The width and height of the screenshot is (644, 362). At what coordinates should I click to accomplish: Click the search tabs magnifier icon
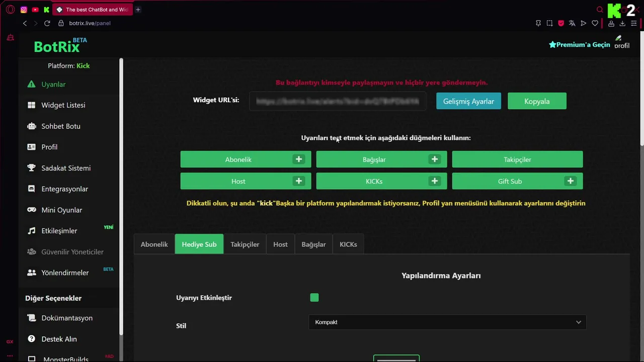coord(600,10)
